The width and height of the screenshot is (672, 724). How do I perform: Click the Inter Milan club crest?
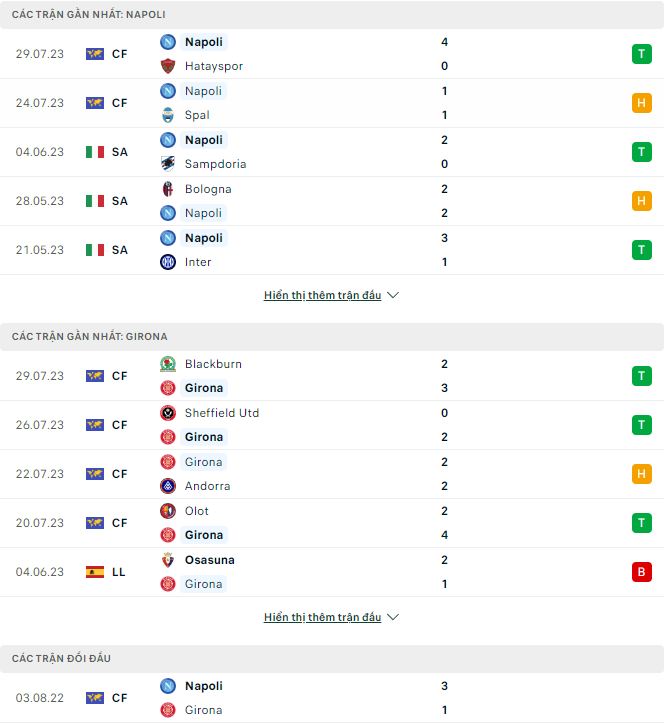pos(168,262)
